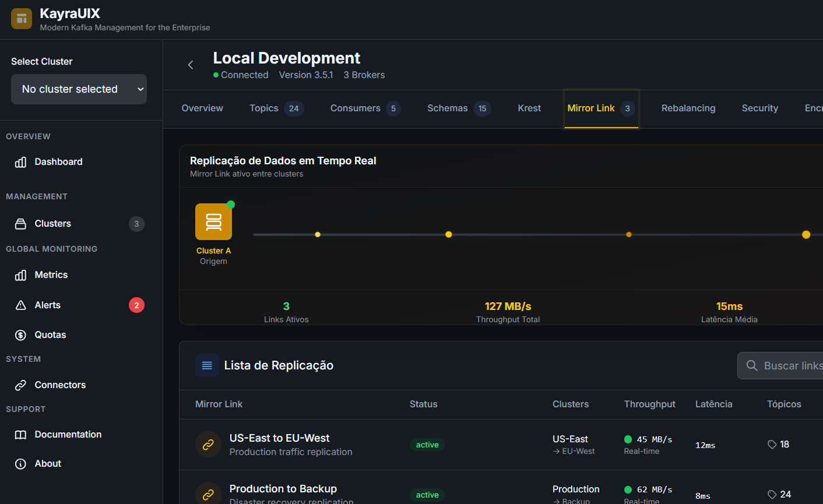Click the Documentation book icon
The height and width of the screenshot is (504, 823).
(x=20, y=435)
